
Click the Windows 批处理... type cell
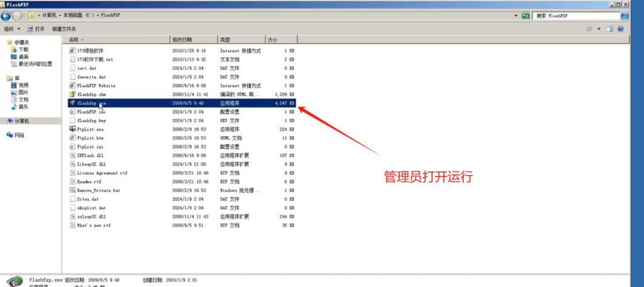[240, 191]
